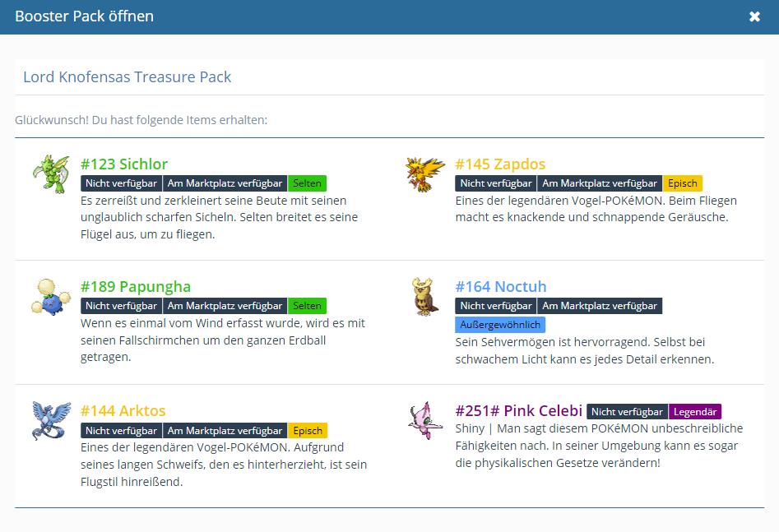The image size is (779, 532).
Task: Click Noctuh's 'Nicht verfügbar' badge
Action: (x=496, y=306)
